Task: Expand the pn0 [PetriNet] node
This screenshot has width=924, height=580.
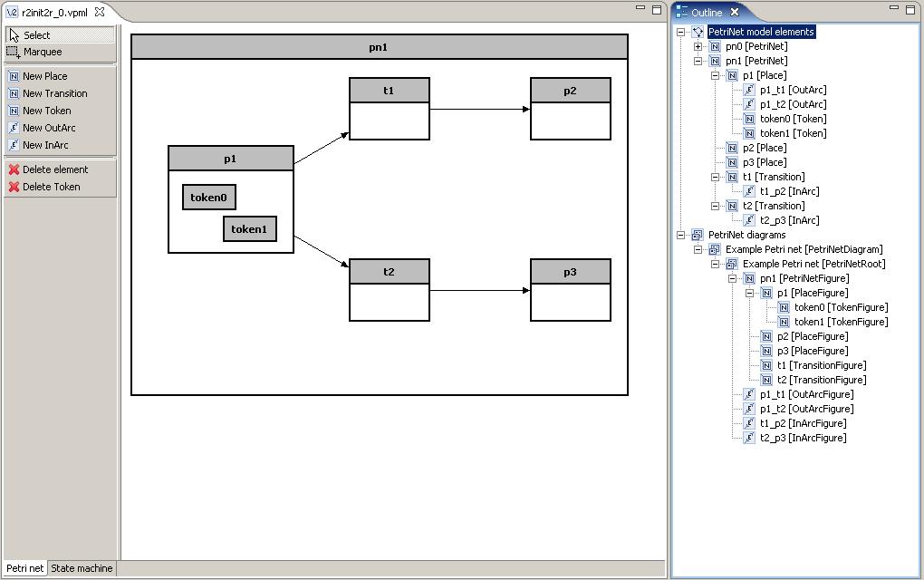Action: pos(698,46)
